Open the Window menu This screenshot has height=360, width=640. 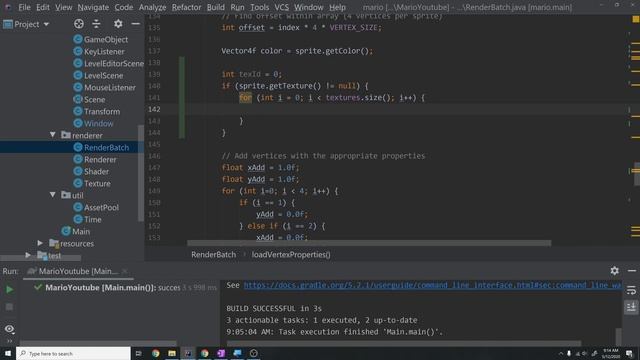pyautogui.click(x=309, y=7)
